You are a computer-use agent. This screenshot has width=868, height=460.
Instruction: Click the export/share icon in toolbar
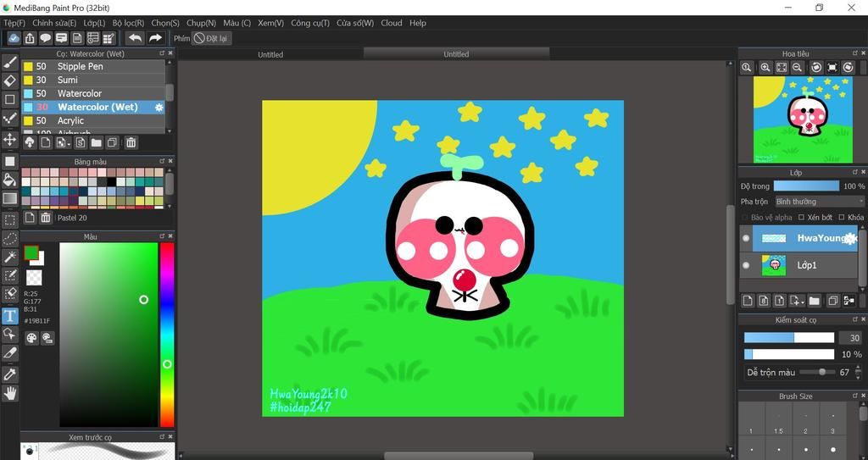30,38
